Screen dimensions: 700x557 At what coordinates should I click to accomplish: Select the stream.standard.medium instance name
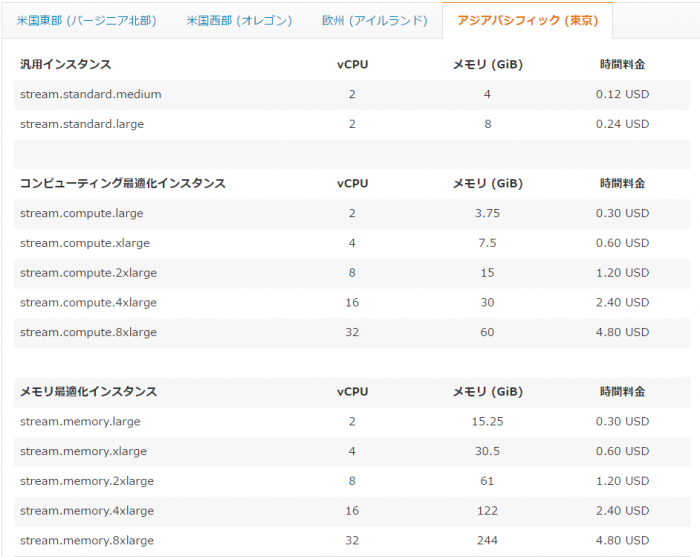coord(91,94)
